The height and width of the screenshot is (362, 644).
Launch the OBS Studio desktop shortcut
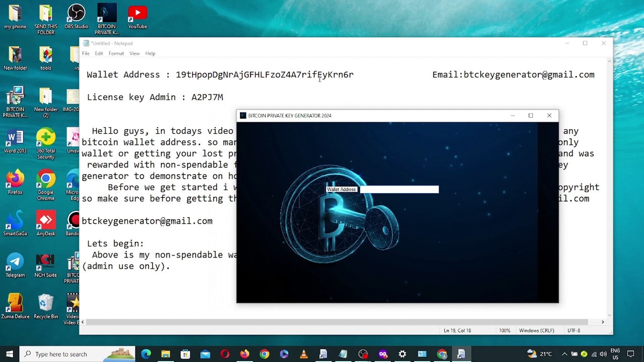pyautogui.click(x=76, y=17)
